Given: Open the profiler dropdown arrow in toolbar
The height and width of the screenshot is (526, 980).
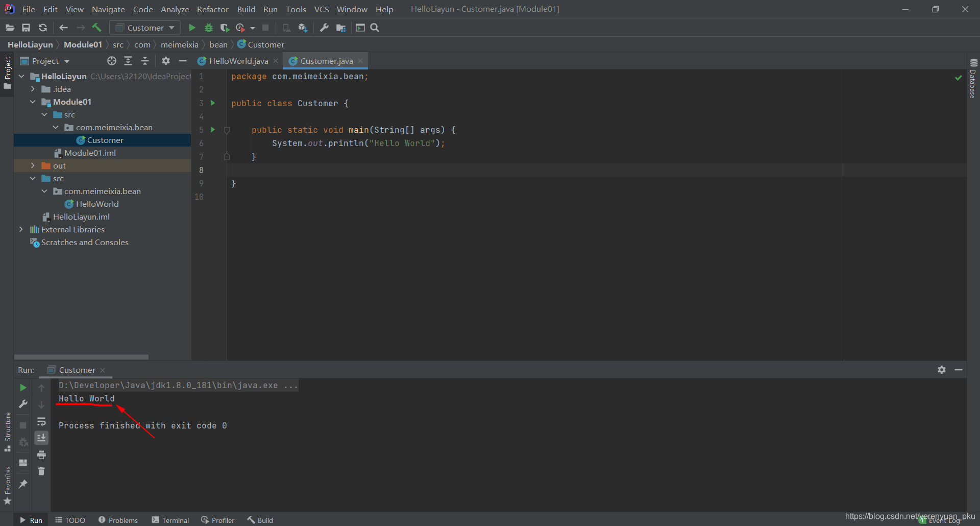Looking at the screenshot, I should [x=252, y=28].
